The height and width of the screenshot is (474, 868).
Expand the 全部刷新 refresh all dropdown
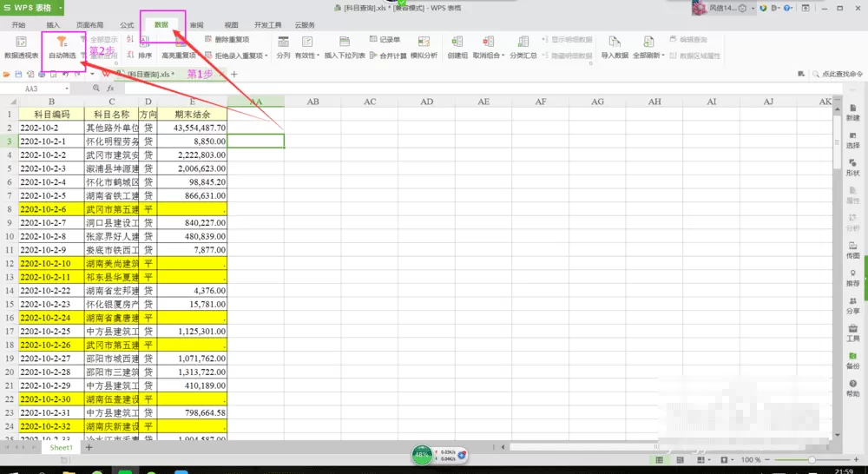(662, 56)
